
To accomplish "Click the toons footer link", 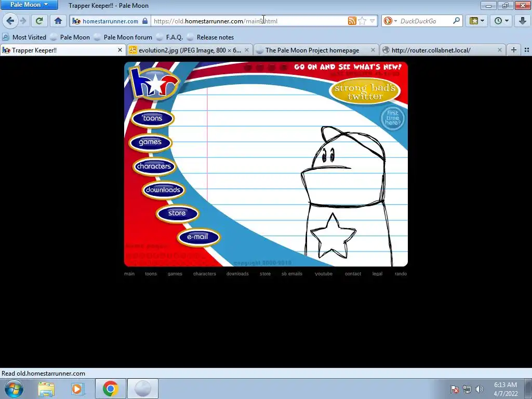I will 151,274.
